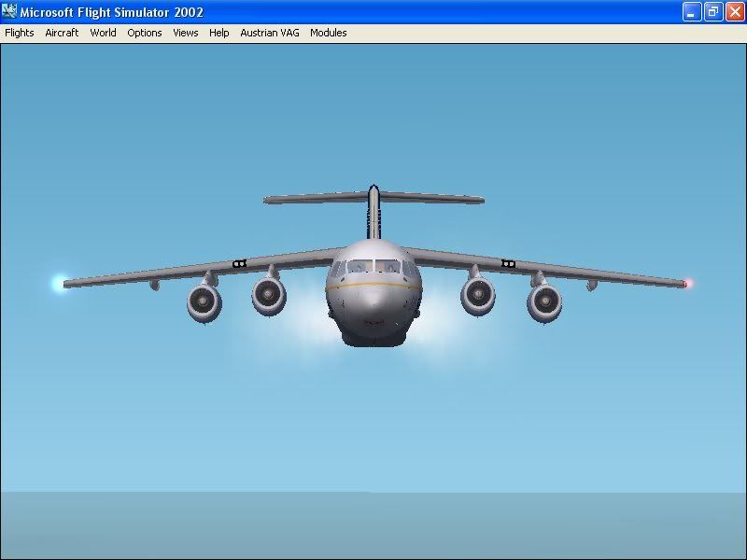
Task: Open the Aircraft menu
Action: (x=61, y=33)
